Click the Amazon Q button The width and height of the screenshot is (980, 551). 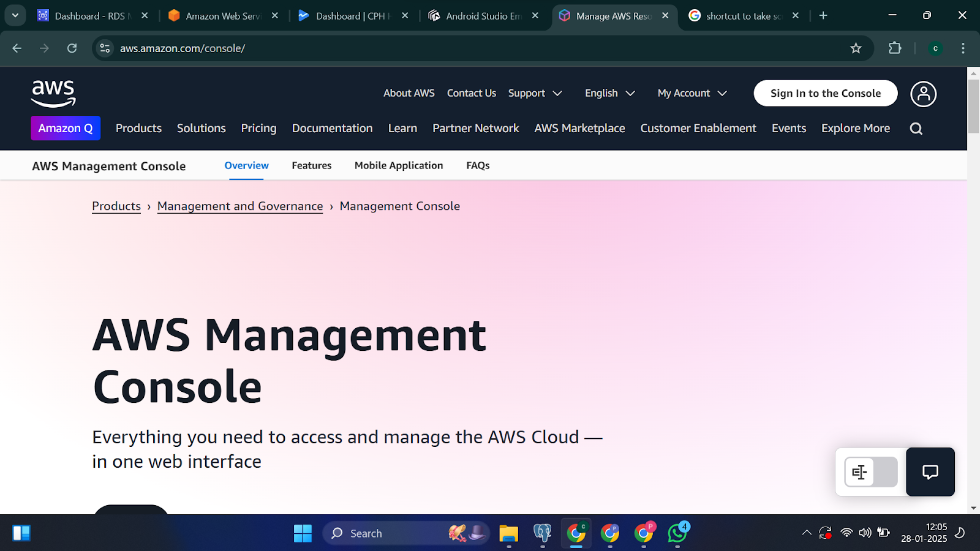[66, 128]
